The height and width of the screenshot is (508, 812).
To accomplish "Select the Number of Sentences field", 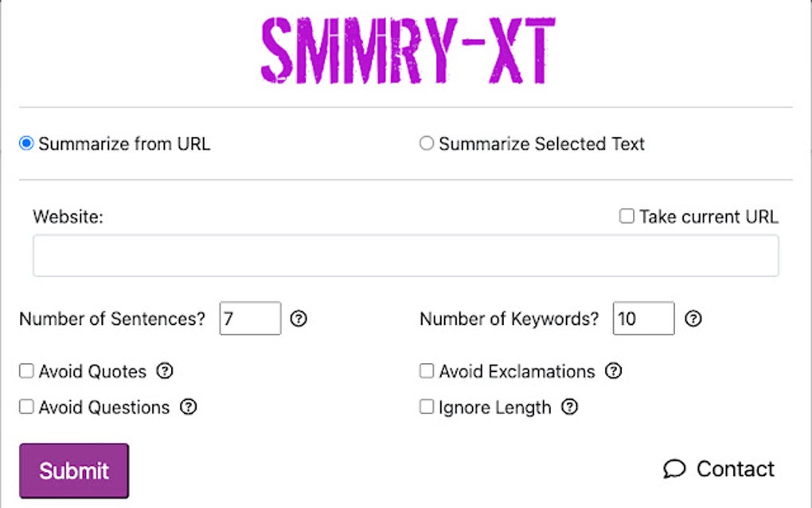I will [250, 318].
